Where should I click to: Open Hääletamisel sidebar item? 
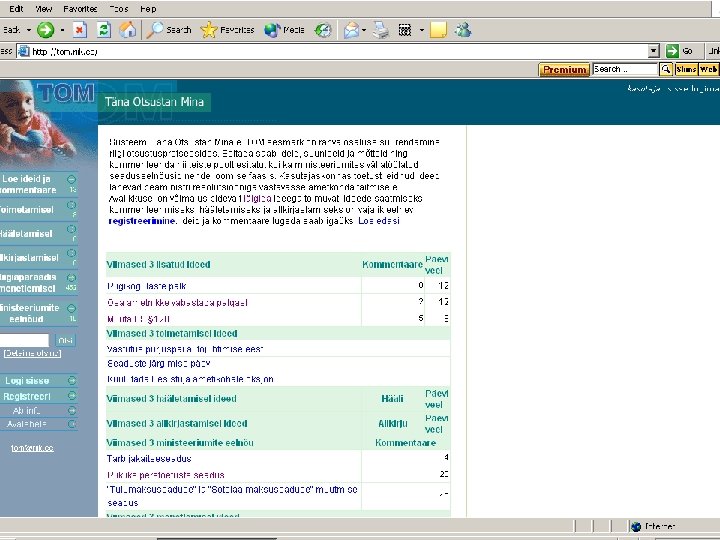(x=26, y=233)
